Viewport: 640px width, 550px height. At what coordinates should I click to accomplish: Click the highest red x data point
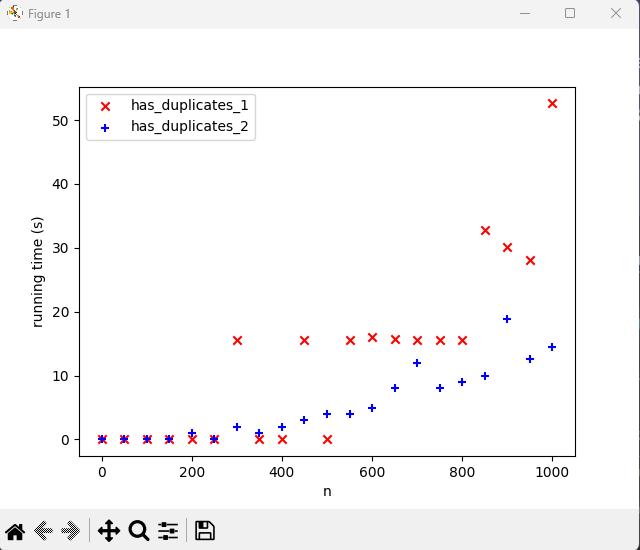[552, 104]
